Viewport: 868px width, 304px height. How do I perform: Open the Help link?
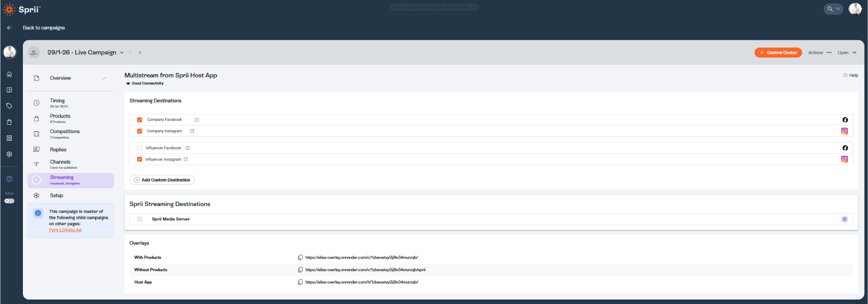[851, 75]
